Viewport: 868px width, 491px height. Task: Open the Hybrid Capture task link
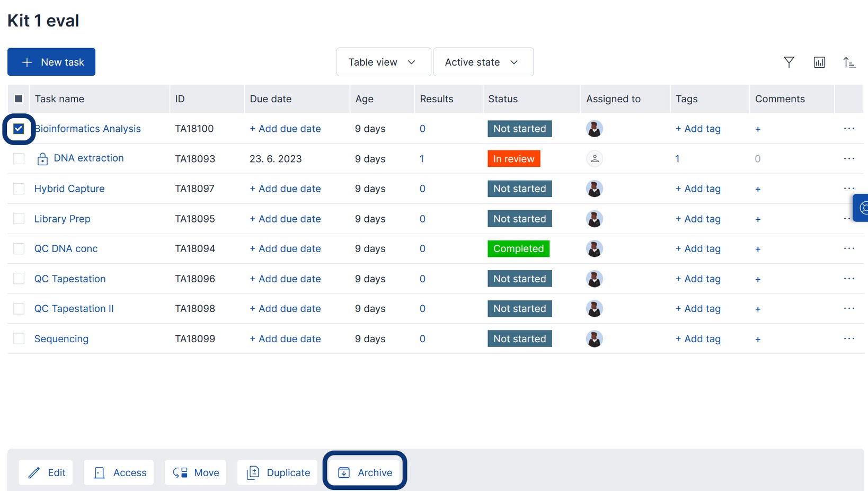(x=69, y=189)
